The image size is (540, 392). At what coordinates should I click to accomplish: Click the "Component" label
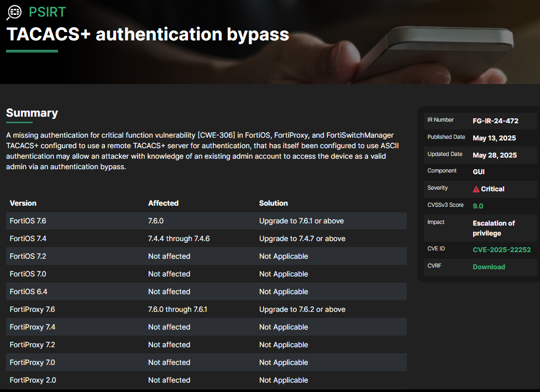pyautogui.click(x=442, y=171)
